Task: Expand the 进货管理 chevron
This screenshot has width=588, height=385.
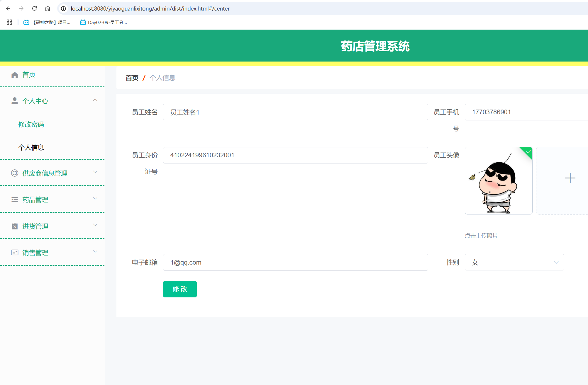Action: pyautogui.click(x=95, y=225)
